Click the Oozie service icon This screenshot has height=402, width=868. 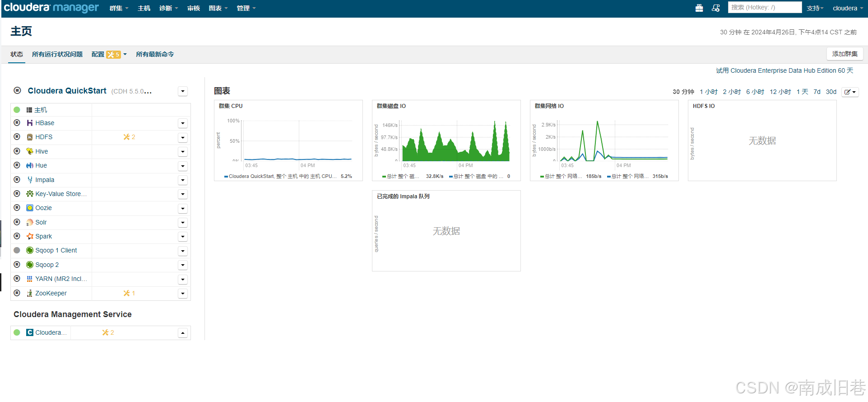[x=30, y=208]
